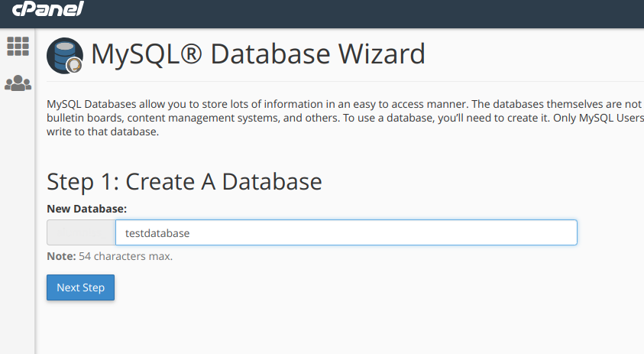The width and height of the screenshot is (644, 354).
Task: Click the Step 1: Create A Database heading
Action: pos(184,182)
